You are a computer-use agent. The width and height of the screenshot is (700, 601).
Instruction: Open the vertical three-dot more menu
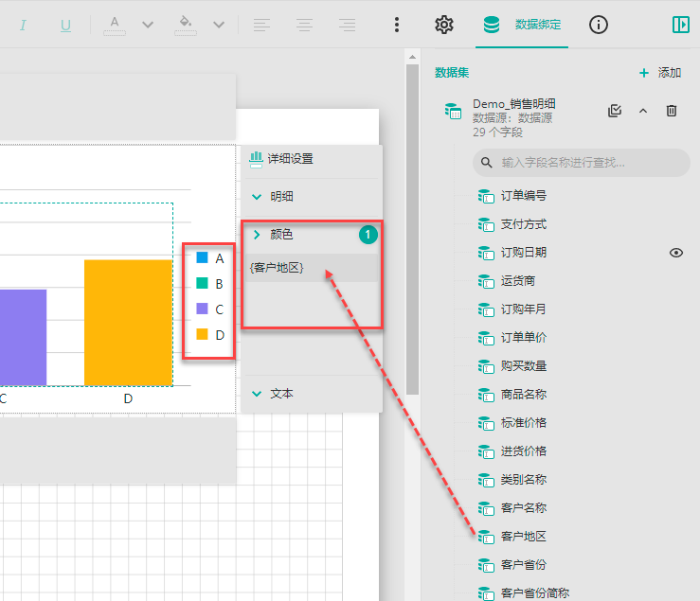(x=397, y=26)
